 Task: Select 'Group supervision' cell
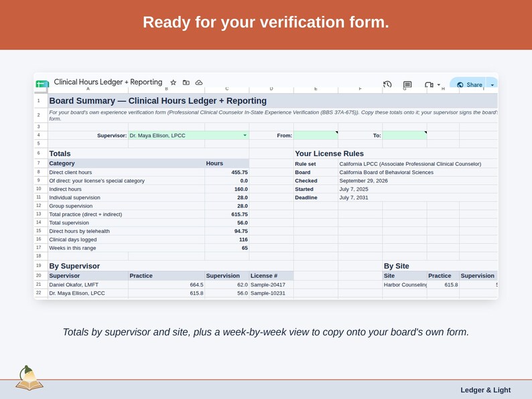126,206
